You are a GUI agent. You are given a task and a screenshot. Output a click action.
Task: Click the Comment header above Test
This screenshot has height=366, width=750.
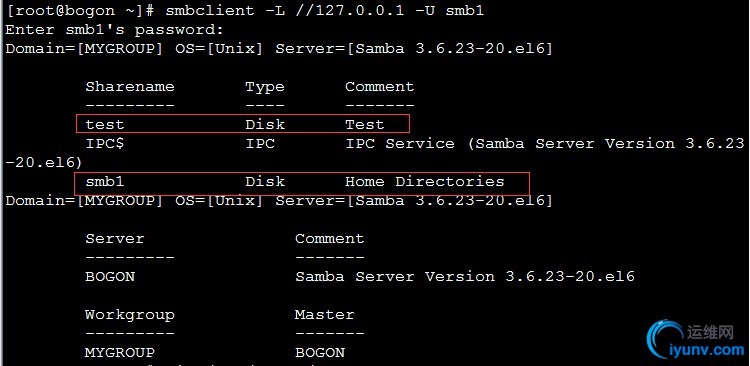point(379,87)
